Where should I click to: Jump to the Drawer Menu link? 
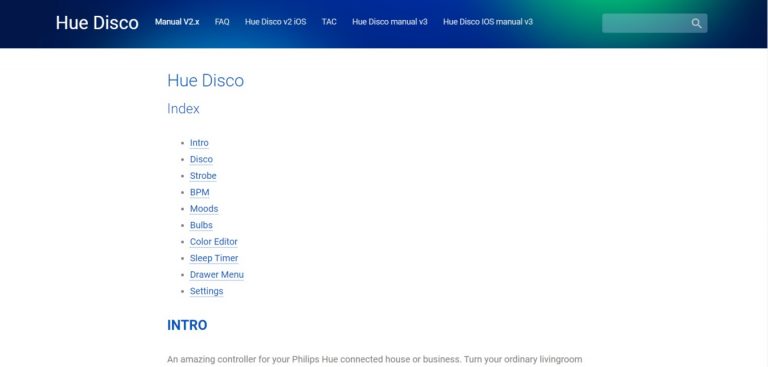[x=217, y=274]
